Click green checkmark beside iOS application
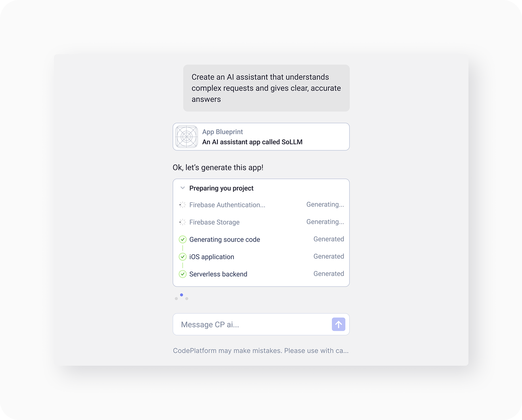The width and height of the screenshot is (522, 420). pos(182,257)
